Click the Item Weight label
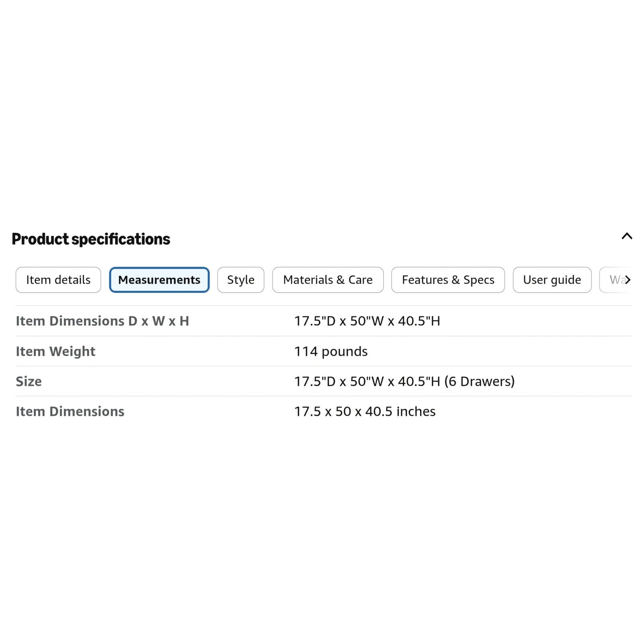 (56, 351)
